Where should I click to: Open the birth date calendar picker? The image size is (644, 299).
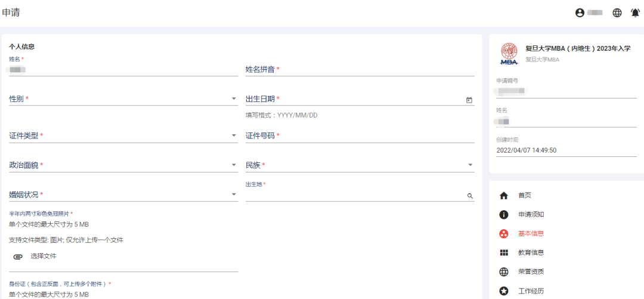(x=469, y=100)
